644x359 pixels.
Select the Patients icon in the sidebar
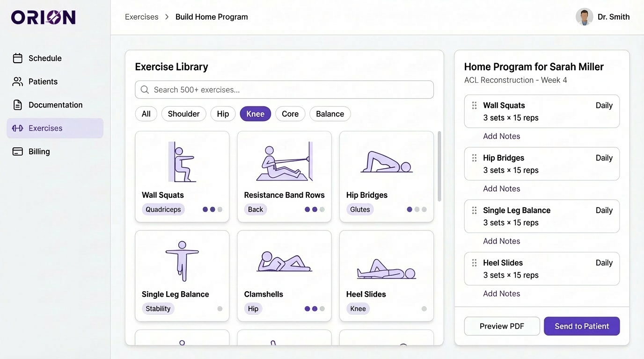[17, 81]
